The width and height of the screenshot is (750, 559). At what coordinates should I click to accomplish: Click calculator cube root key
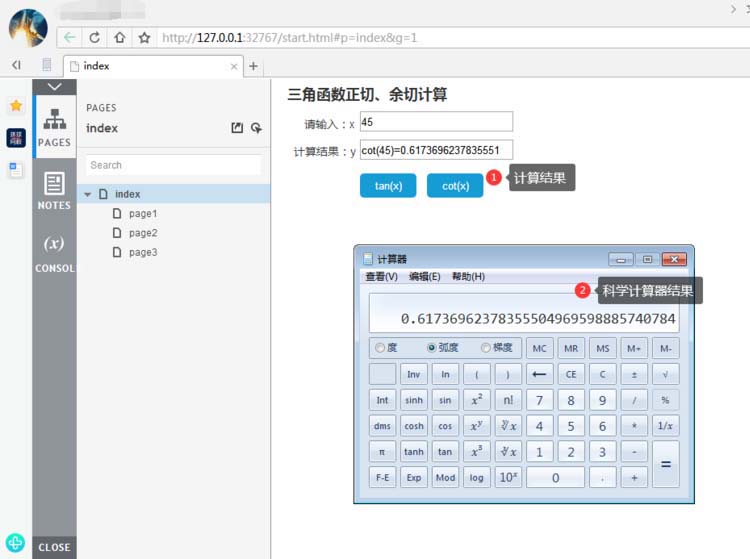coord(508,451)
